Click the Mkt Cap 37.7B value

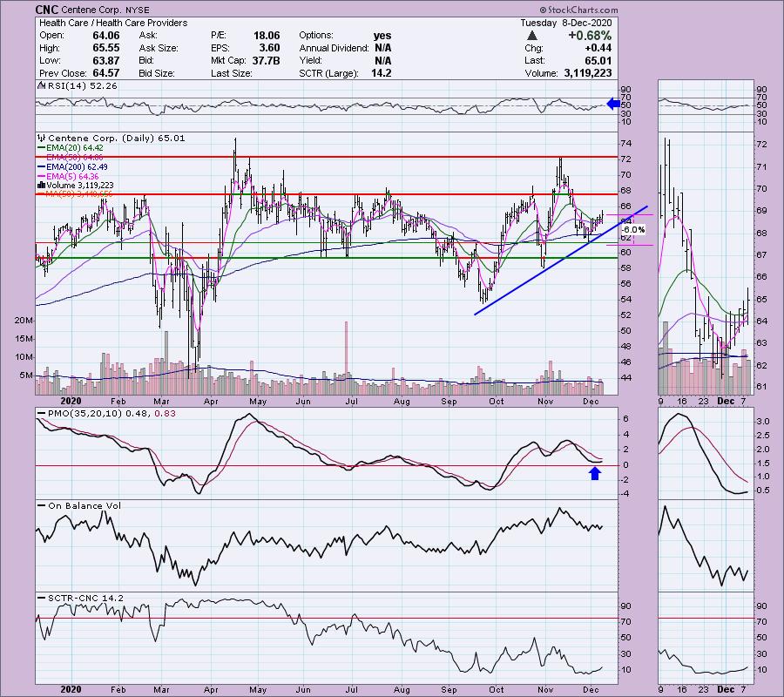266,60
